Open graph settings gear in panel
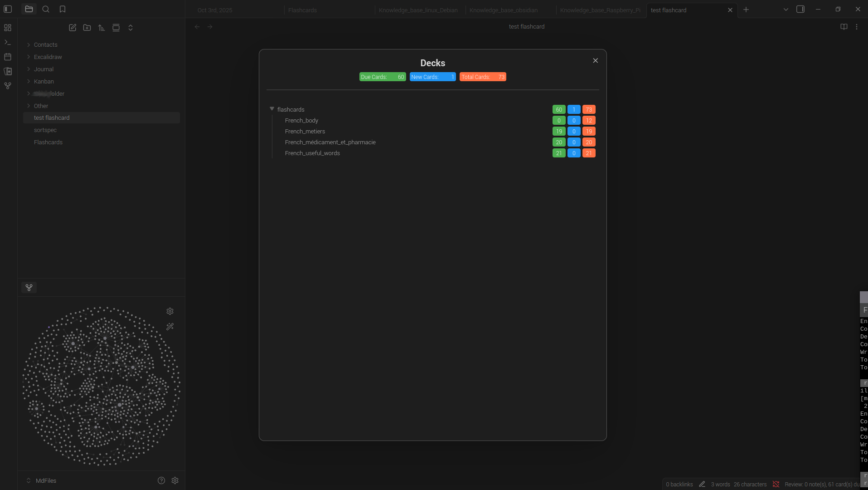Image resolution: width=868 pixels, height=490 pixels. pyautogui.click(x=170, y=311)
